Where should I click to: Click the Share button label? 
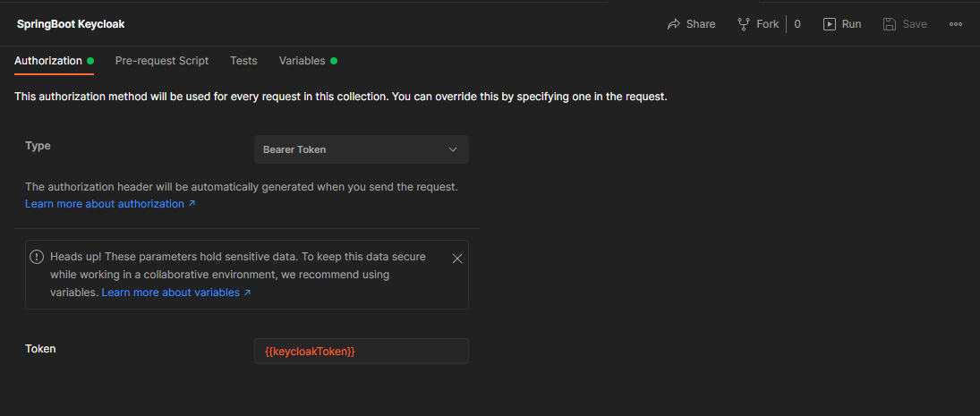click(701, 24)
